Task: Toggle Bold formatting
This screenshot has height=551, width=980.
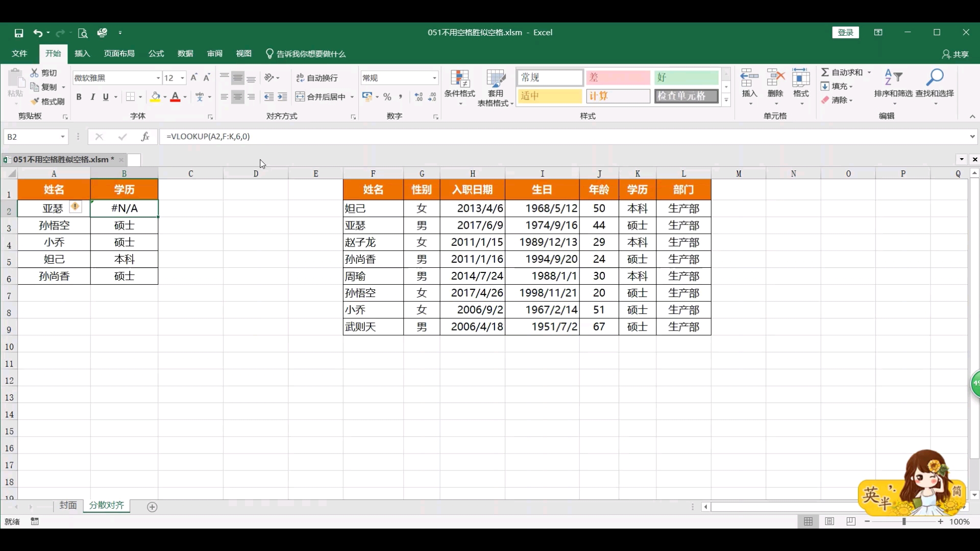Action: (79, 97)
